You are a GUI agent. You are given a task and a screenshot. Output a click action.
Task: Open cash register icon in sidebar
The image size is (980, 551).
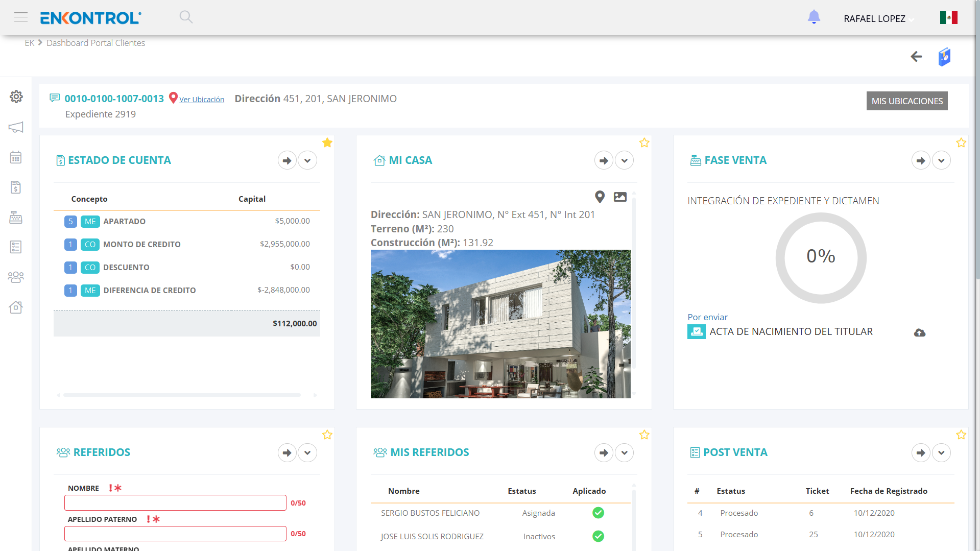coord(16,218)
